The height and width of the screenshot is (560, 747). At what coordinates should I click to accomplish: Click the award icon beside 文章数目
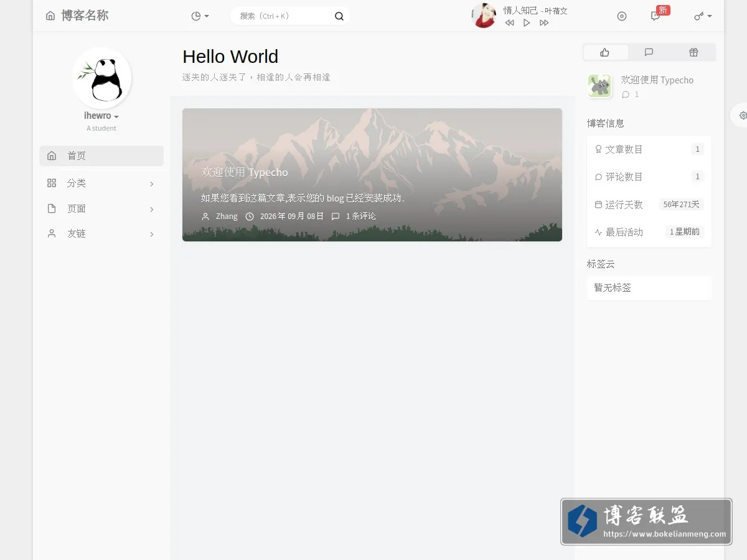(x=598, y=149)
